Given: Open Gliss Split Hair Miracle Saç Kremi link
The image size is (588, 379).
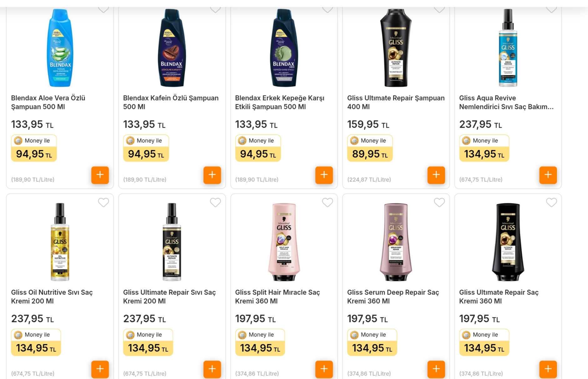Looking at the screenshot, I should 277,297.
